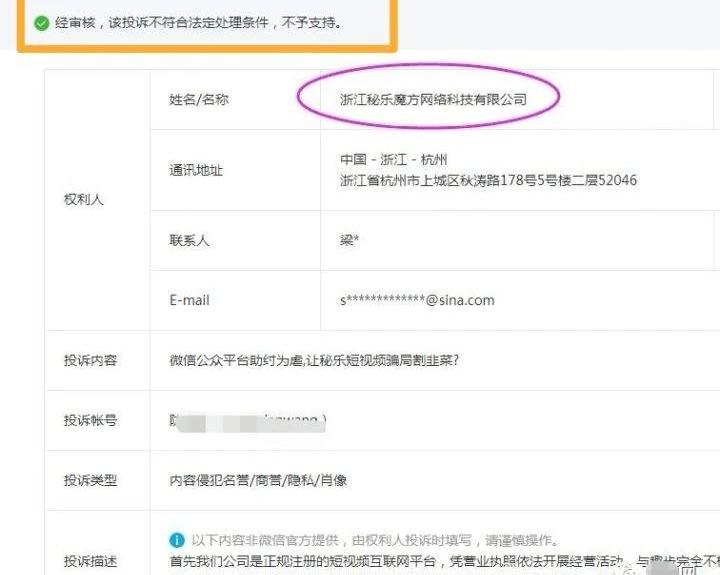Click the 投诉内容 row label

(x=90, y=360)
